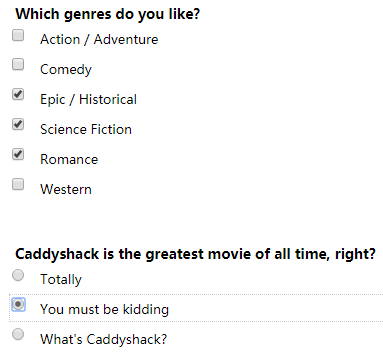Select the Totally radio button
Viewport: 383px width, 361px height.
tap(18, 275)
